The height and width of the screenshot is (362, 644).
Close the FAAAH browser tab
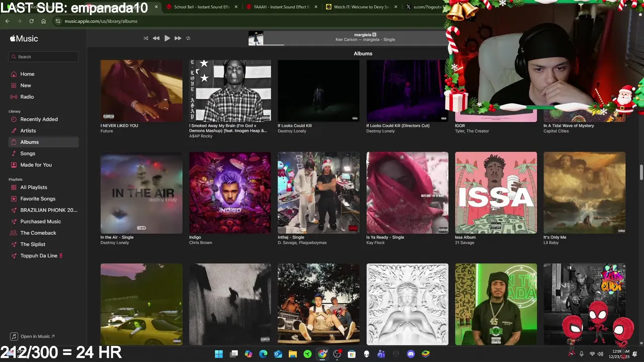[315, 7]
